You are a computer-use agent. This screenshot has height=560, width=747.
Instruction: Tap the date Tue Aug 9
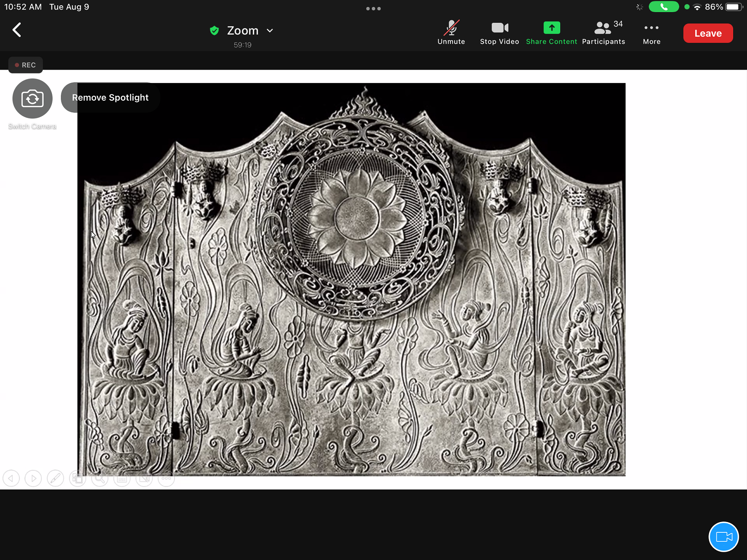pyautogui.click(x=69, y=7)
